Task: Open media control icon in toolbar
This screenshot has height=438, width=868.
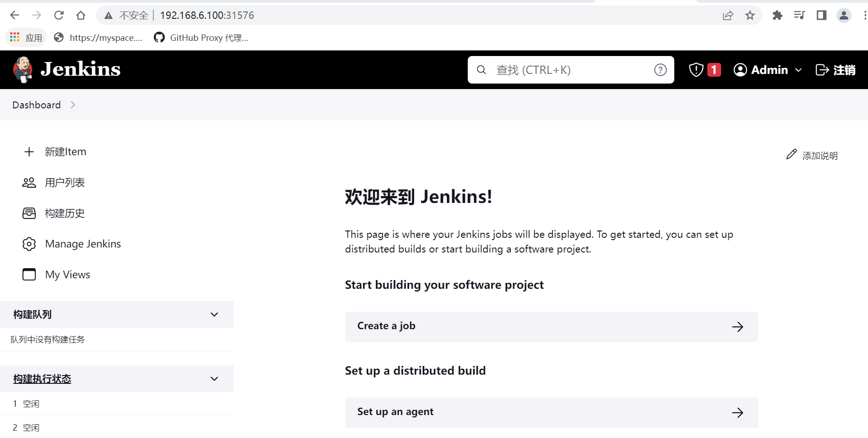Action: 799,15
